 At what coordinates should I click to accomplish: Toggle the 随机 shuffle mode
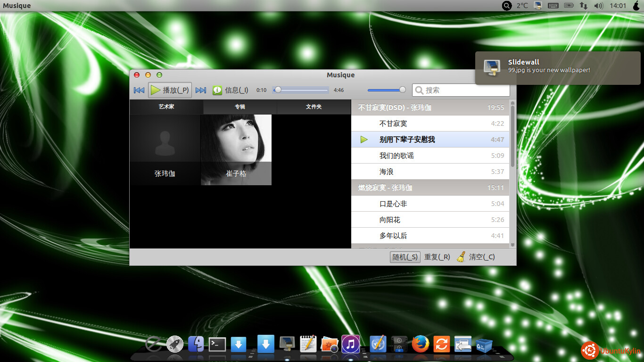[x=405, y=257]
